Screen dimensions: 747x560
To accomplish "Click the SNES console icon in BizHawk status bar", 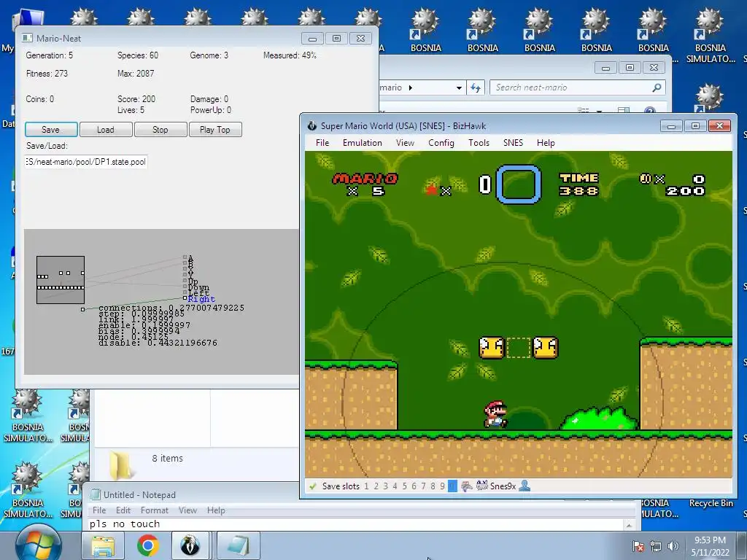I will click(481, 486).
